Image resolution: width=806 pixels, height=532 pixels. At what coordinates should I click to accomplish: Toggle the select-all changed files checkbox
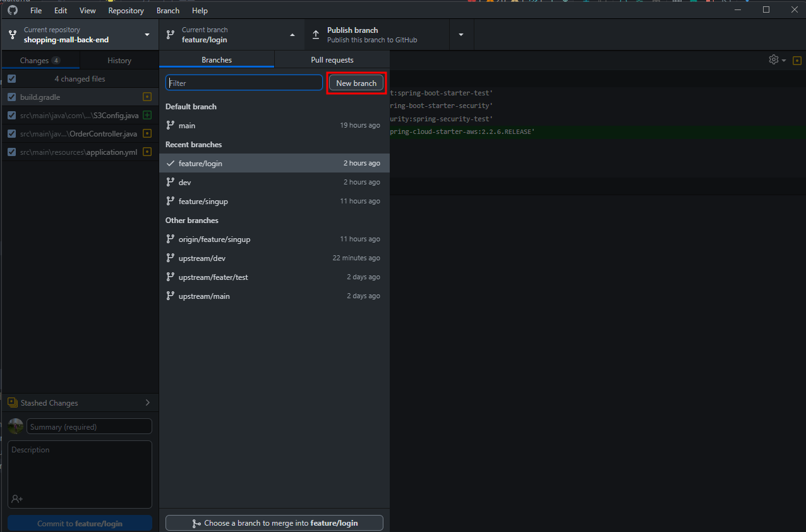pyautogui.click(x=12, y=79)
